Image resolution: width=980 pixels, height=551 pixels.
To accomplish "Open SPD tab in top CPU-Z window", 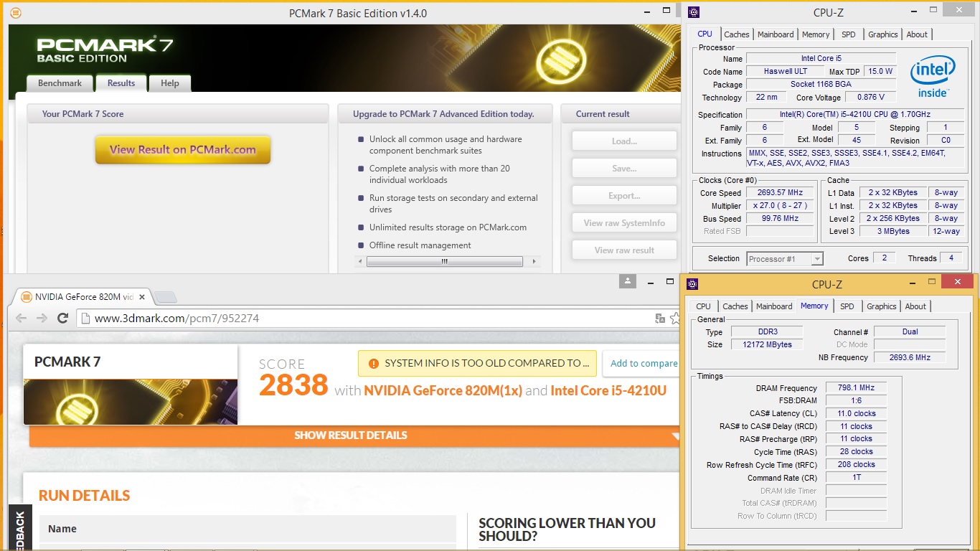I will click(x=849, y=34).
